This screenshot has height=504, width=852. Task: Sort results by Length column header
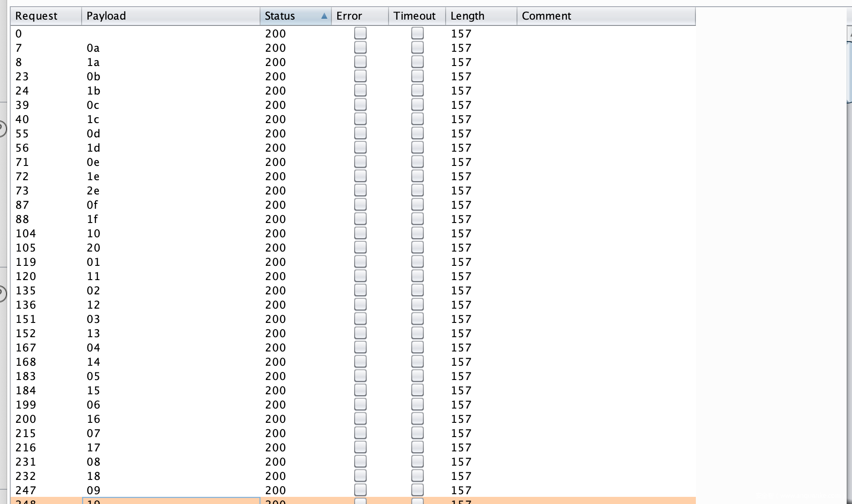coord(481,17)
